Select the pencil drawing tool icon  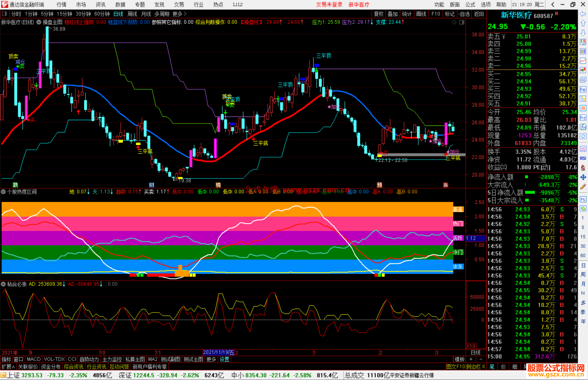583,187
